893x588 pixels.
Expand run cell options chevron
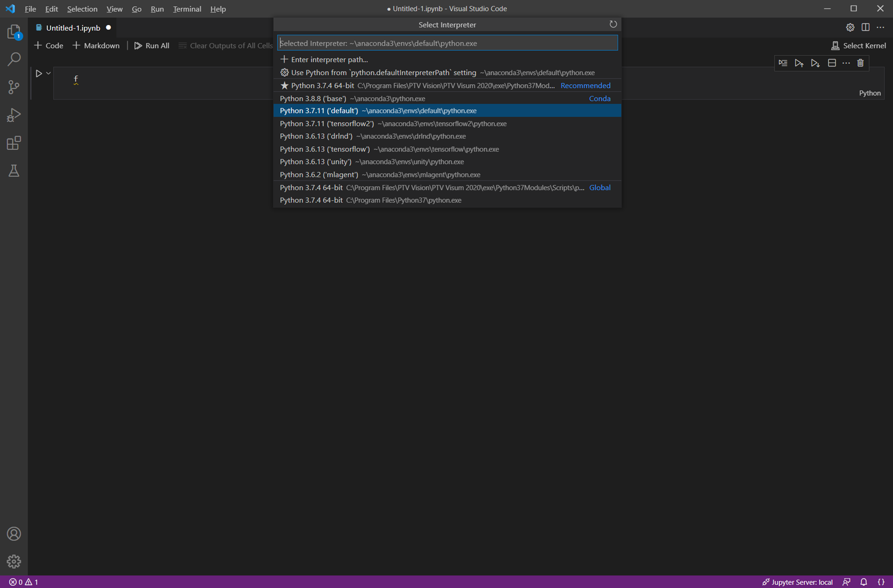(x=49, y=74)
